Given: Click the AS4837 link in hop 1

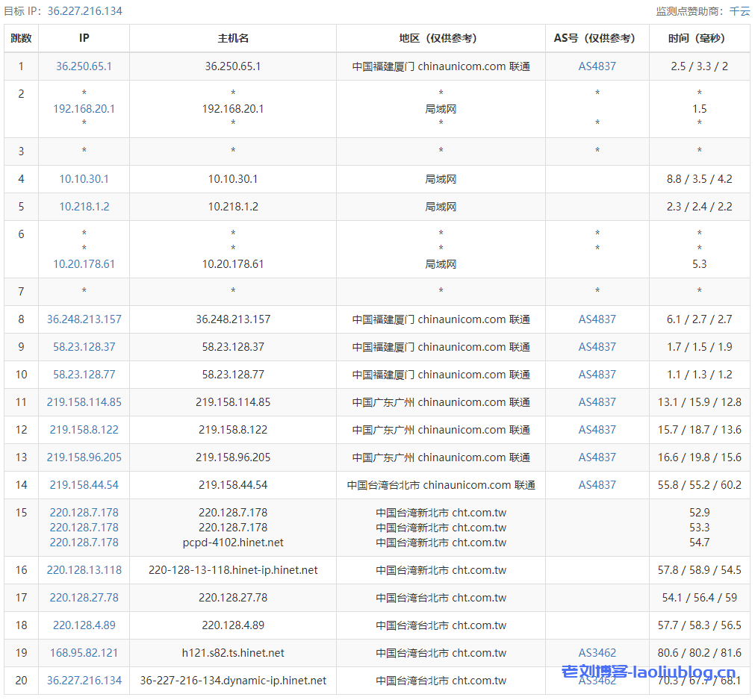Looking at the screenshot, I should (597, 66).
